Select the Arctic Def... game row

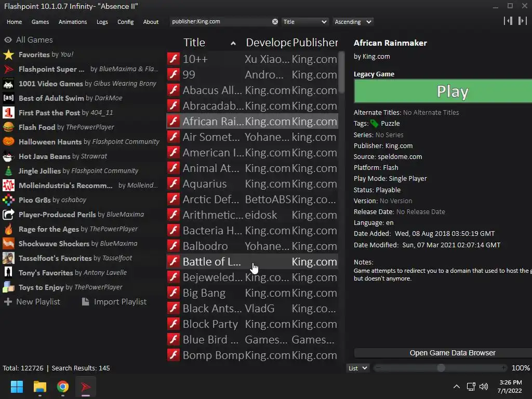coord(252,199)
